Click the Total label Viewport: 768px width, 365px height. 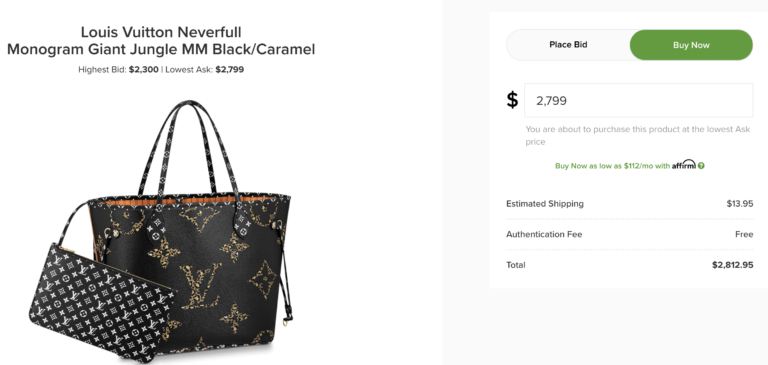tap(516, 265)
